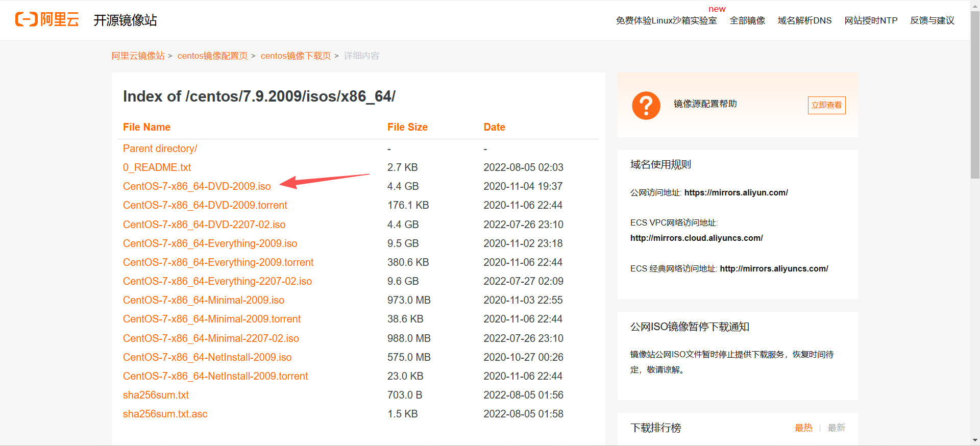The image size is (980, 446).
Task: Click the Index of /centos/7.9.2009/isos/x86_64/ heading
Action: (x=259, y=96)
